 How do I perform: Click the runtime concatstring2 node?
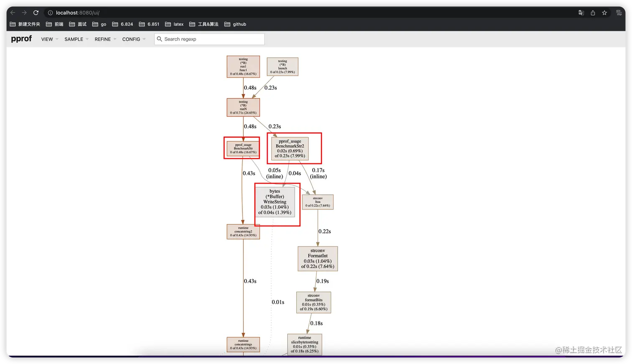(x=243, y=232)
